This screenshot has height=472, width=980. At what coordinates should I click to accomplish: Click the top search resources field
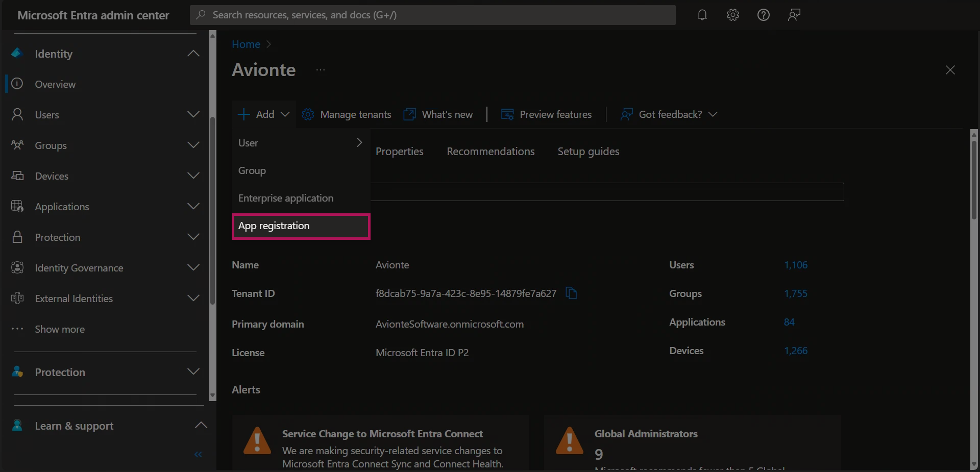(433, 15)
